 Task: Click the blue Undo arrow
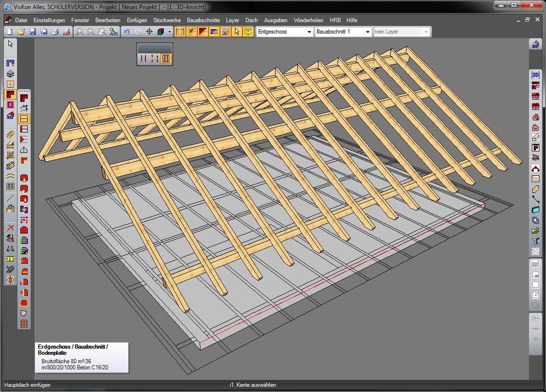[x=126, y=32]
